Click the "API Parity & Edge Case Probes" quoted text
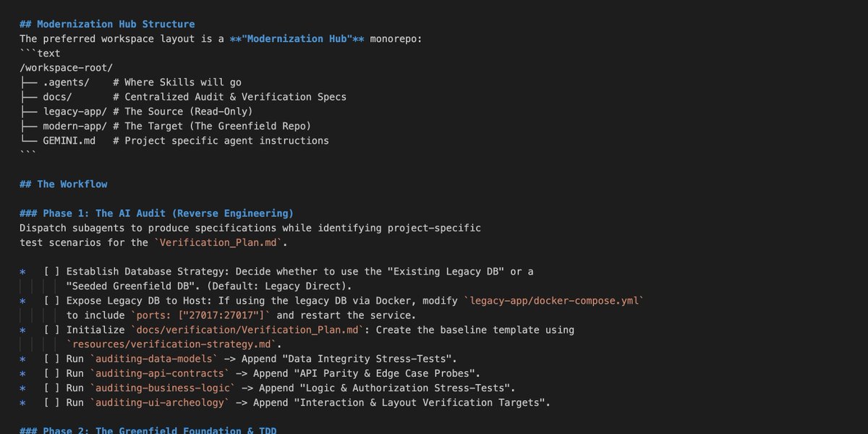 (x=384, y=373)
